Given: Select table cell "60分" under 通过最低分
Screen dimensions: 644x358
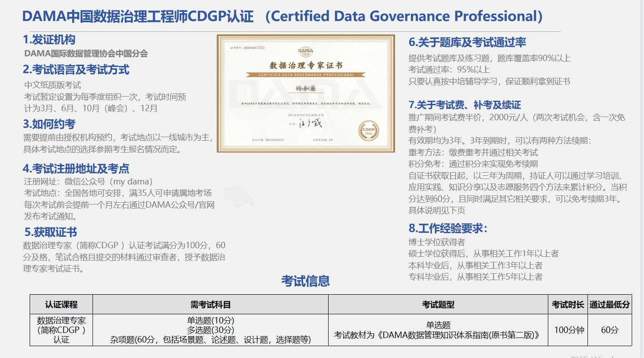Looking at the screenshot, I should (609, 330).
